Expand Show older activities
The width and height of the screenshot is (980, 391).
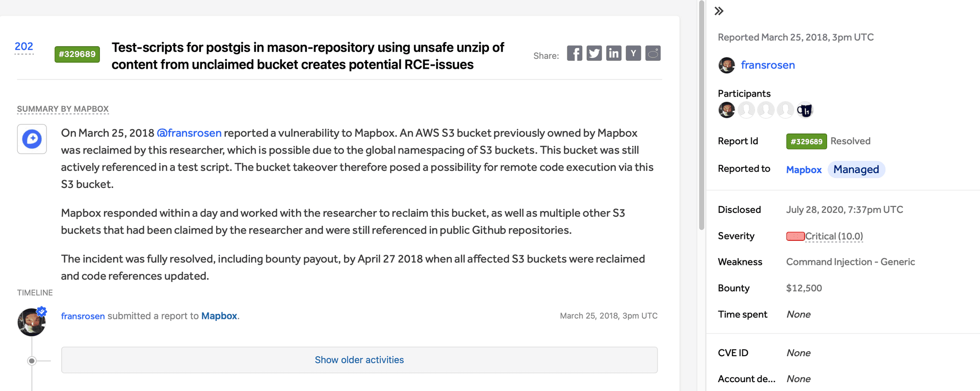click(x=359, y=360)
